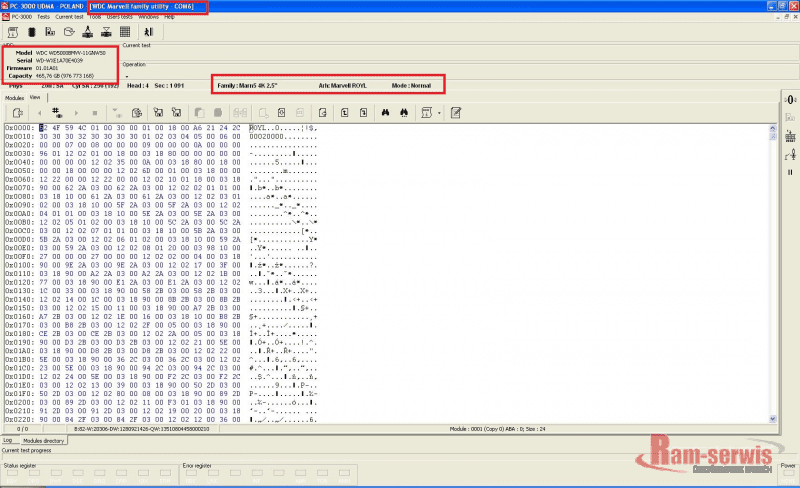Open the Tests menu

(x=41, y=17)
